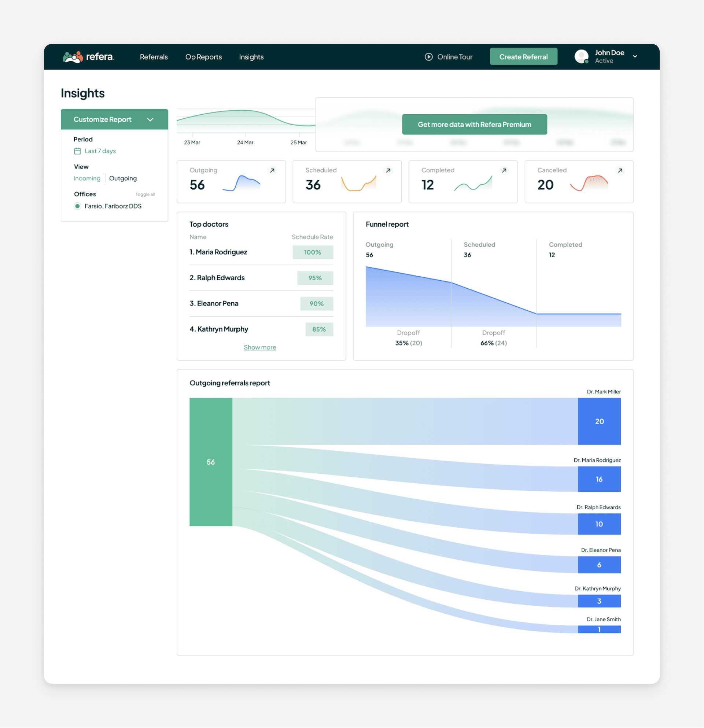Open the Last 7 days period selector
This screenshot has width=704, height=728.
click(x=100, y=151)
